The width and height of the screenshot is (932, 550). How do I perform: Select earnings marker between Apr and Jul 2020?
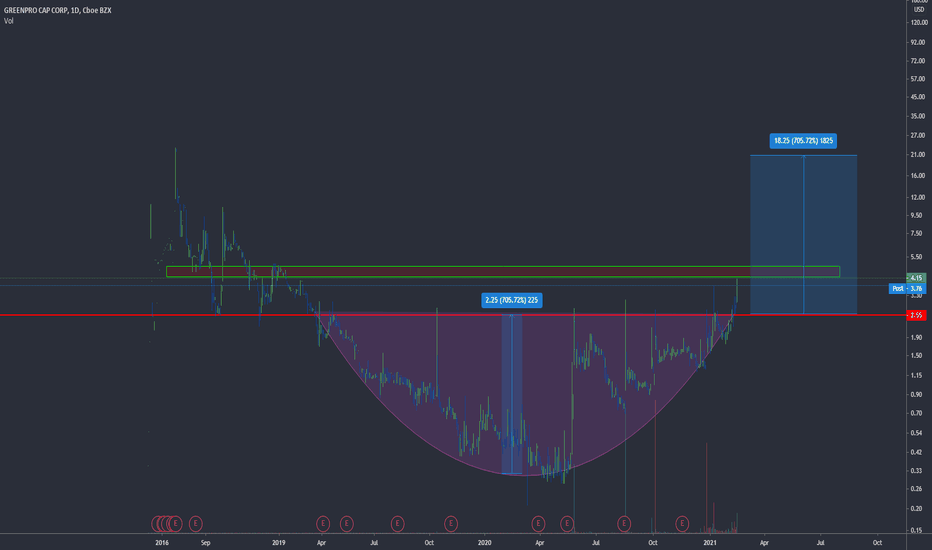point(568,524)
